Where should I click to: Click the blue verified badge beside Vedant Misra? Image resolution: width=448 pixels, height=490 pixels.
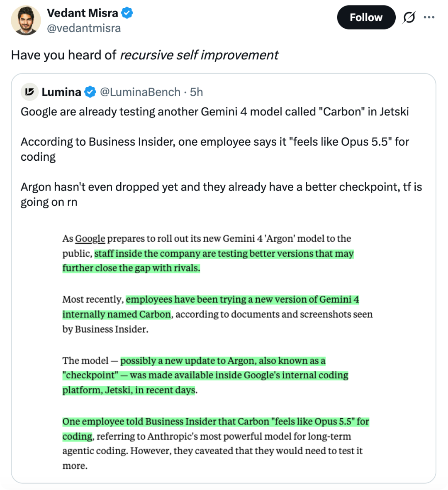tap(127, 13)
